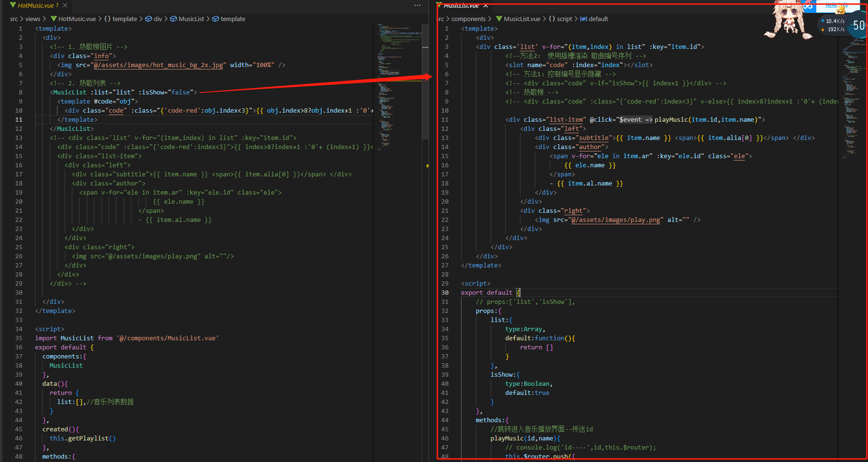
Task: Follow the hot_music_bg_2x.jpg image path link
Action: click(x=158, y=65)
